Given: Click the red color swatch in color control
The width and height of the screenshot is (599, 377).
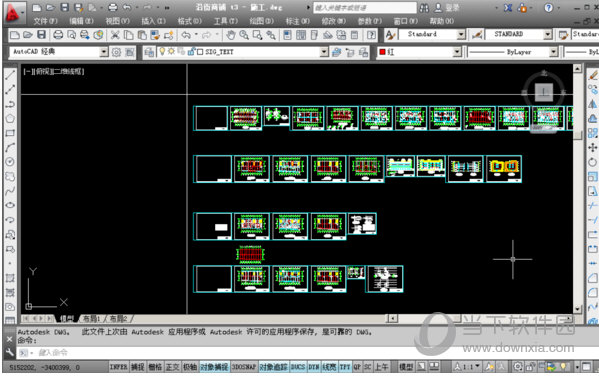Looking at the screenshot, I should [382, 52].
